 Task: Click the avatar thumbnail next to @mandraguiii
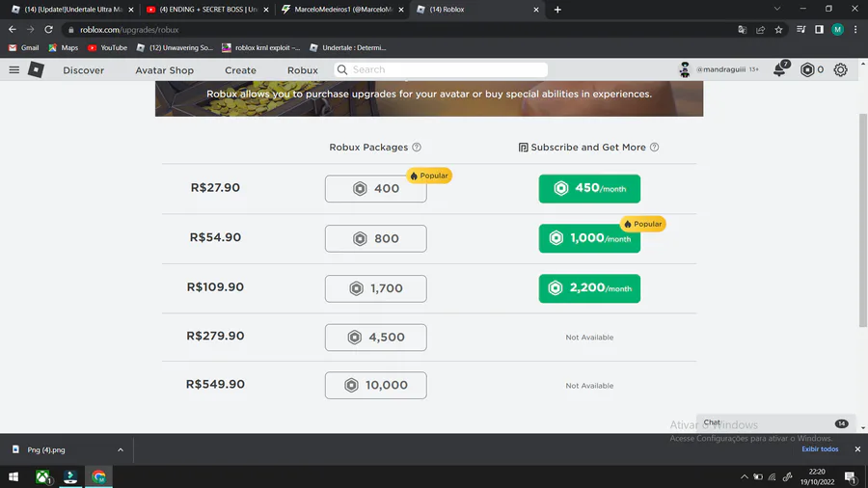point(685,69)
